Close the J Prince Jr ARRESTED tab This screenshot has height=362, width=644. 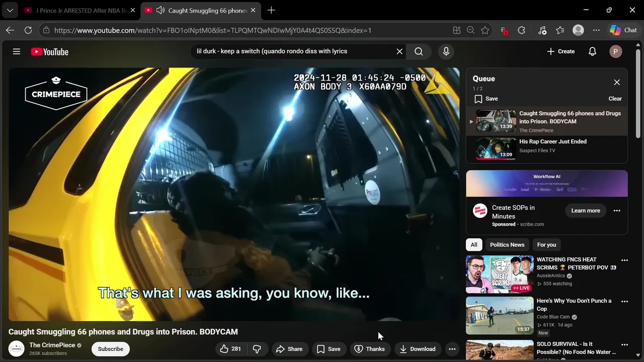tap(133, 10)
